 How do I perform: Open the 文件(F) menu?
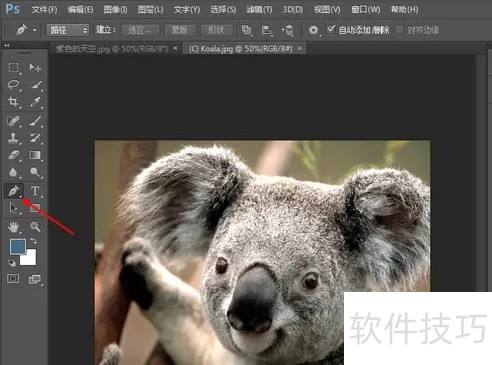coord(44,10)
